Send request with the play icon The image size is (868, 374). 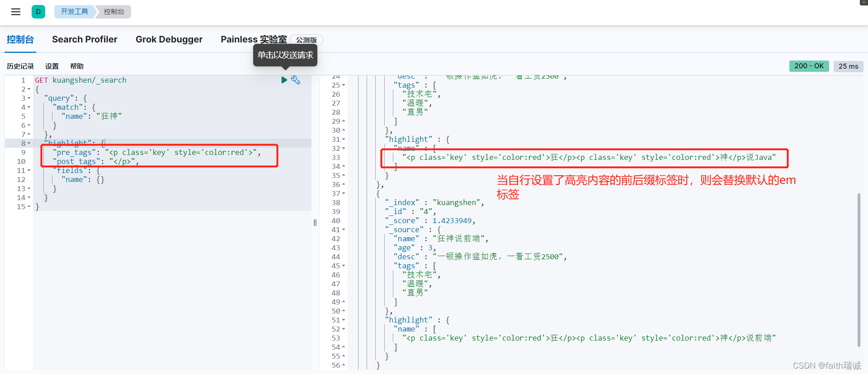(x=284, y=80)
